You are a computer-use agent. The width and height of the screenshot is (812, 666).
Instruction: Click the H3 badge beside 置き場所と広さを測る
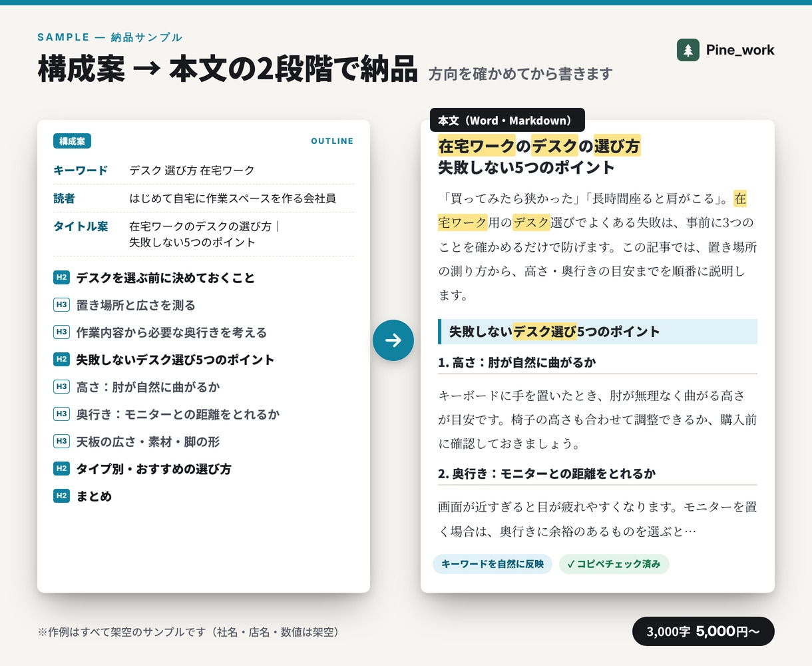(x=62, y=305)
